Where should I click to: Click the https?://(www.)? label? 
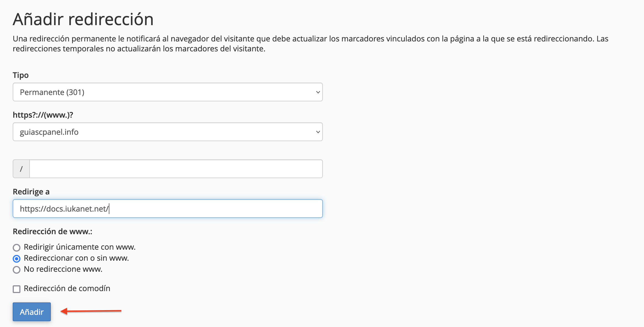43,115
